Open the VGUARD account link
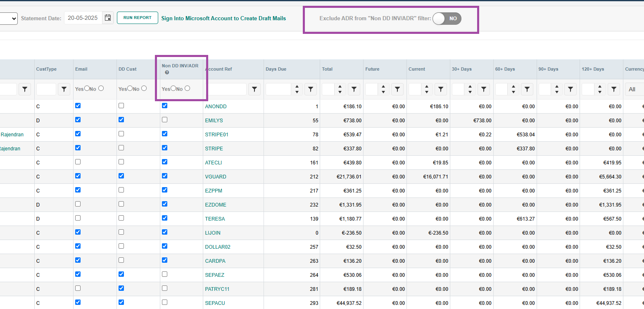The width and height of the screenshot is (644, 309). [x=216, y=177]
